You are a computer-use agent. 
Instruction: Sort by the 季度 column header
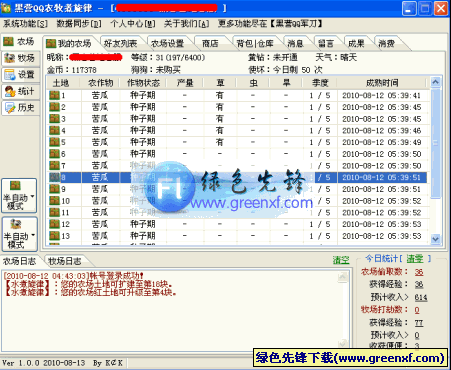coord(320,83)
